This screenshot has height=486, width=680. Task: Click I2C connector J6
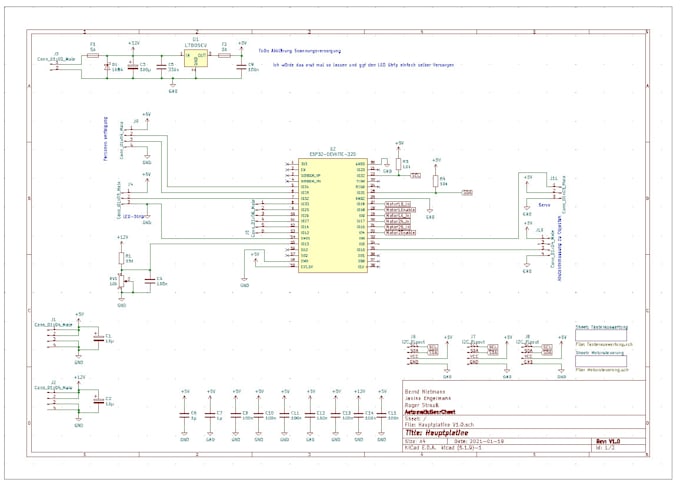pos(414,353)
